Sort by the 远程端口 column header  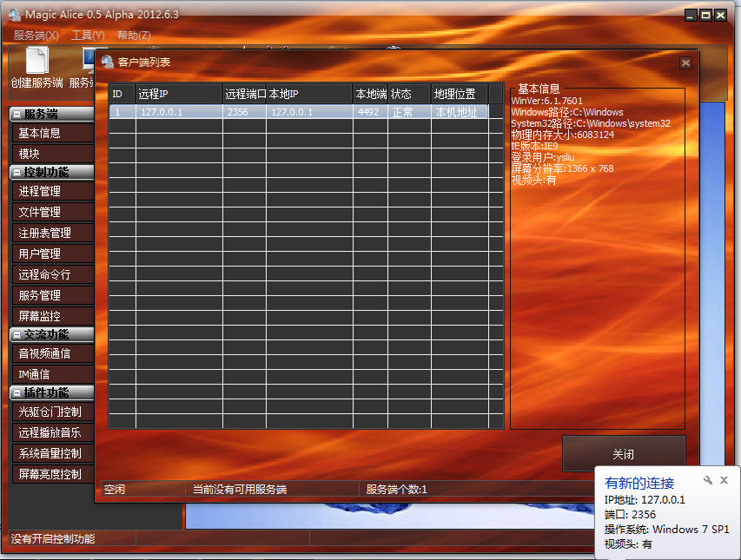point(244,94)
